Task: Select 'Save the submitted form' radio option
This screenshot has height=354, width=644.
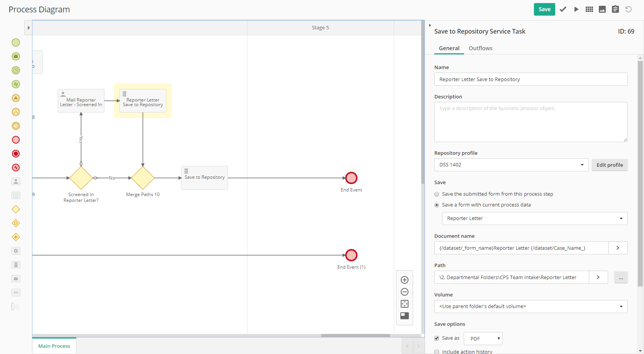Action: coord(437,194)
